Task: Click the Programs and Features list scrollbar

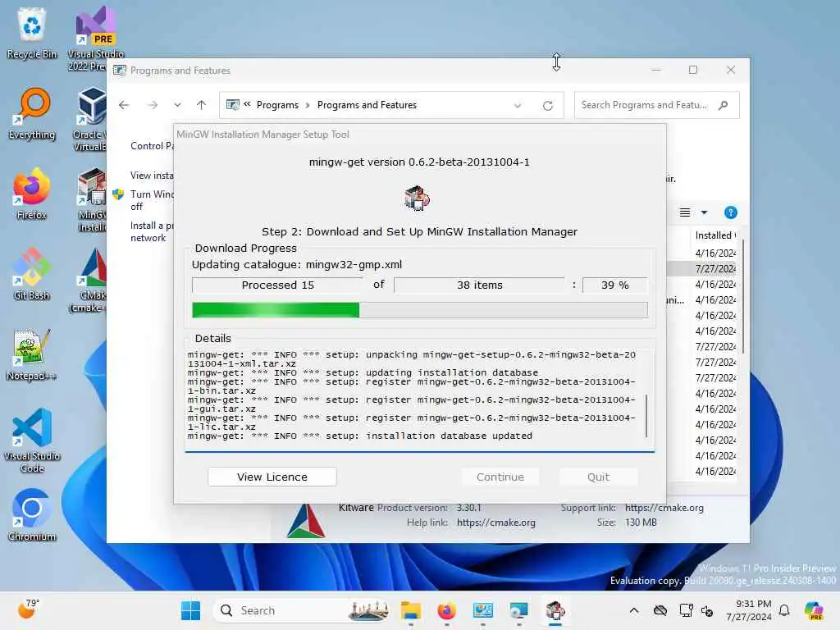Action: click(x=743, y=297)
